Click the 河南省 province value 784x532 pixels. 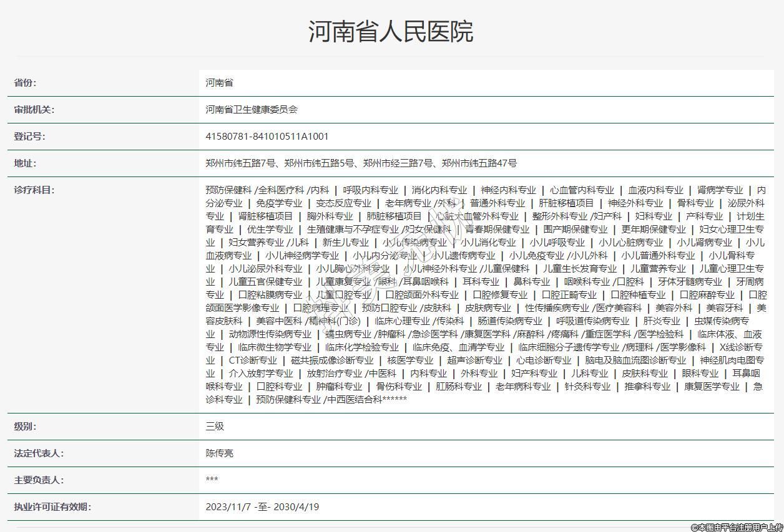(x=219, y=83)
